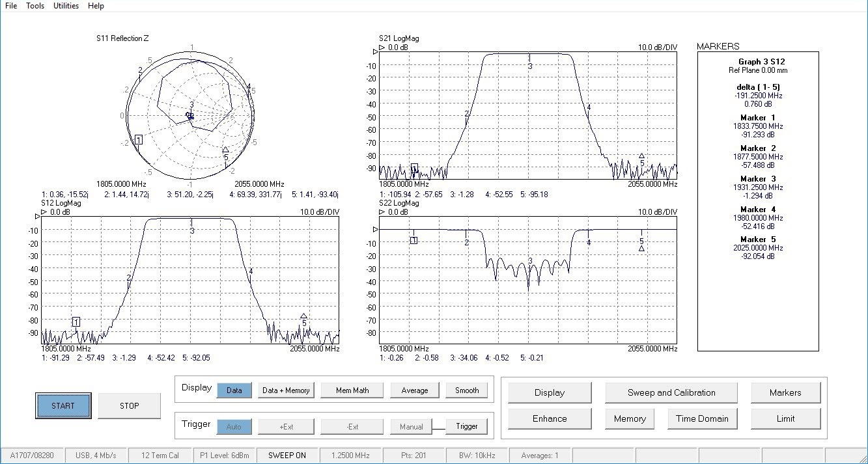868x464 pixels.
Task: Click marker 5 triangle on the Smith chart
Action: [225, 150]
